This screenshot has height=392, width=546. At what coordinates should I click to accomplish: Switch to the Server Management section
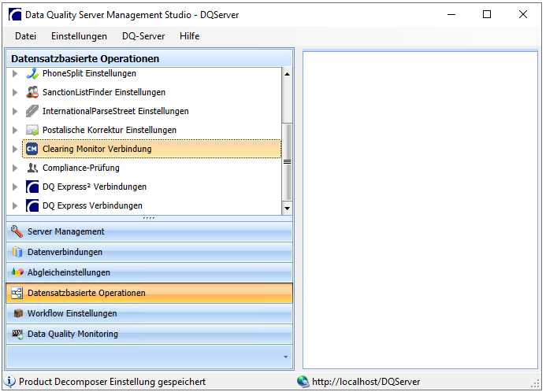[x=150, y=231]
